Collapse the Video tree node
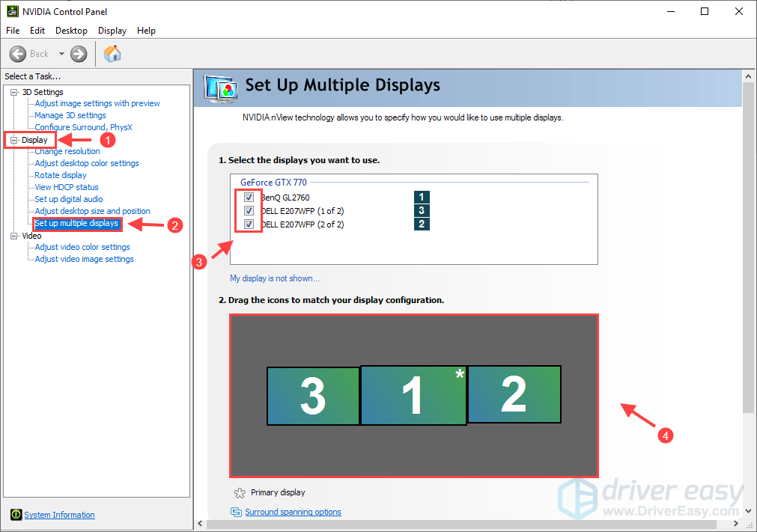The width and height of the screenshot is (757, 532). (14, 236)
